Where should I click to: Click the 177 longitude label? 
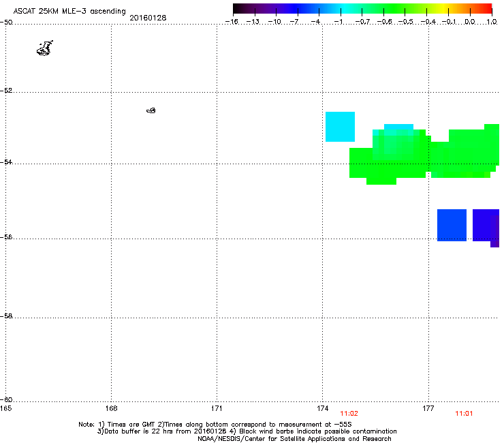tap(428, 408)
